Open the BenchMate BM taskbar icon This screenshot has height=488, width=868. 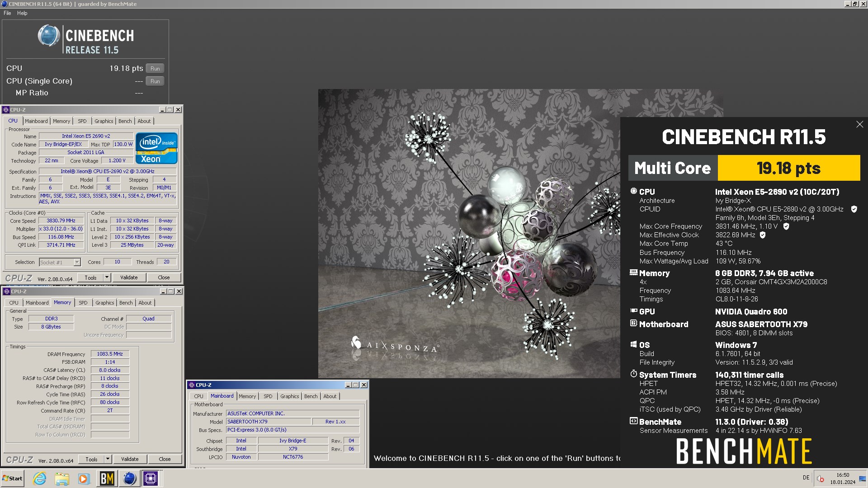point(107,479)
